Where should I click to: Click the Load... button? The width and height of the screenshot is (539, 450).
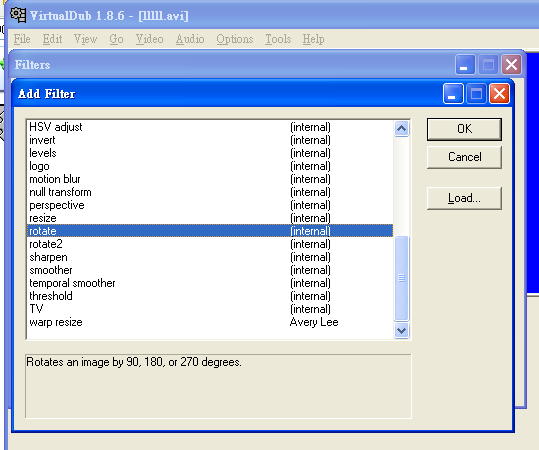[x=464, y=198]
